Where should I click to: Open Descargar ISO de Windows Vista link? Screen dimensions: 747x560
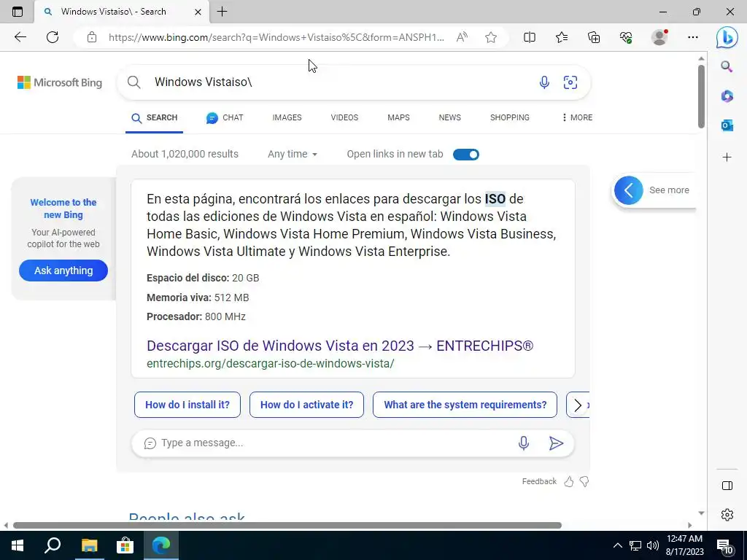tap(340, 346)
